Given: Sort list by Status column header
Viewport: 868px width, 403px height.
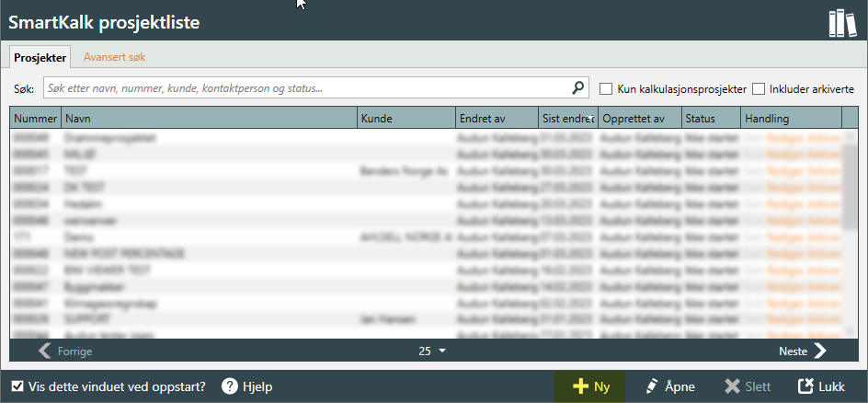Looking at the screenshot, I should 710,118.
